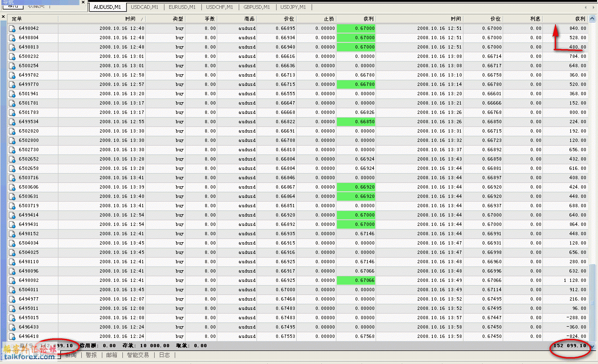Select order 6500254's row icon

pyautogui.click(x=13, y=66)
